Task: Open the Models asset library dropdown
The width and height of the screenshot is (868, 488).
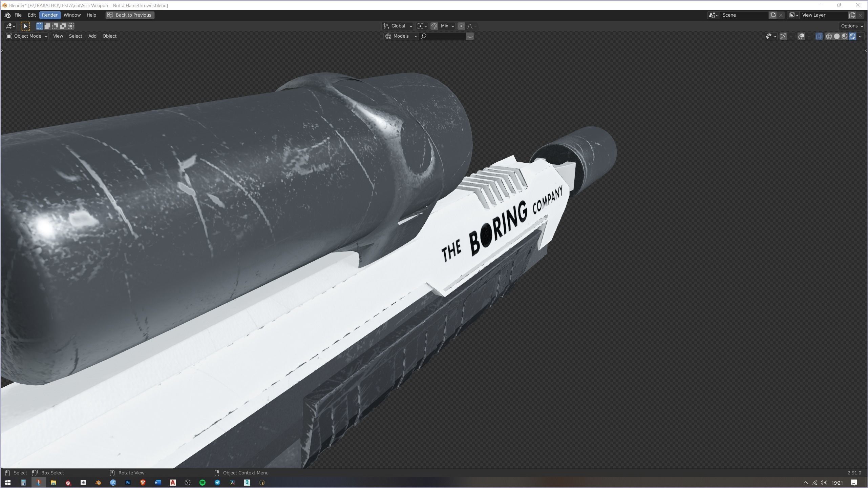Action: (401, 36)
